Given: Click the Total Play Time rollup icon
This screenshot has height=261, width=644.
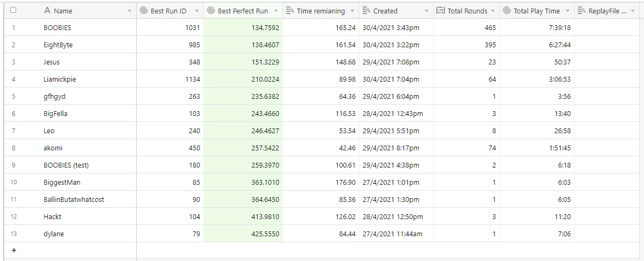Looking at the screenshot, I should coord(507,11).
